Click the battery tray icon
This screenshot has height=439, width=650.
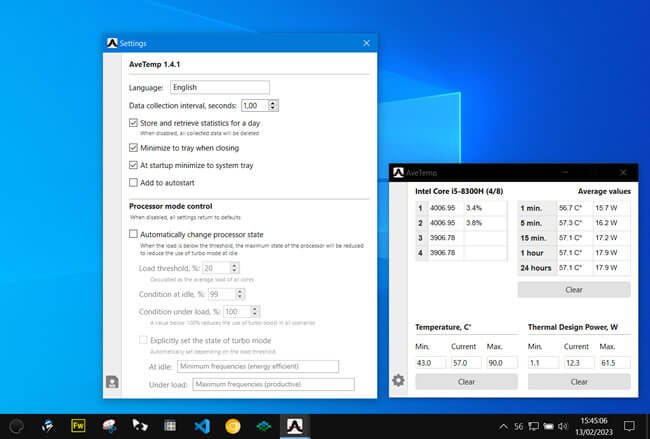548,426
